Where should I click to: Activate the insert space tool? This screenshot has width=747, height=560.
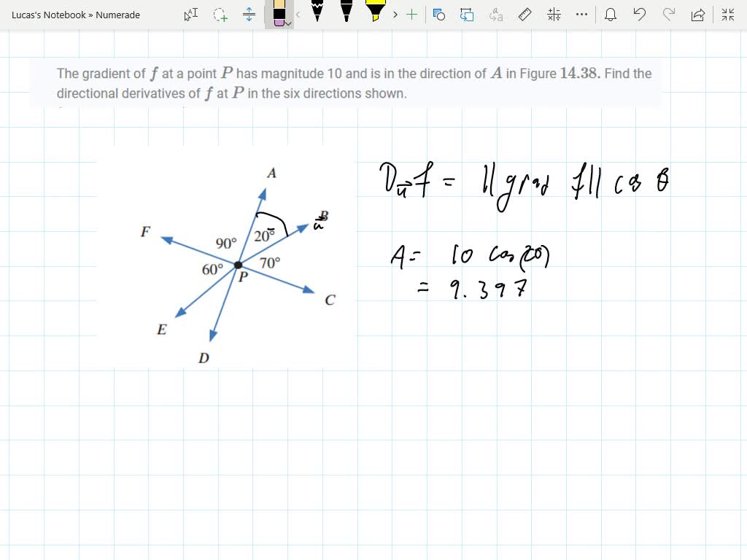pos(249,15)
